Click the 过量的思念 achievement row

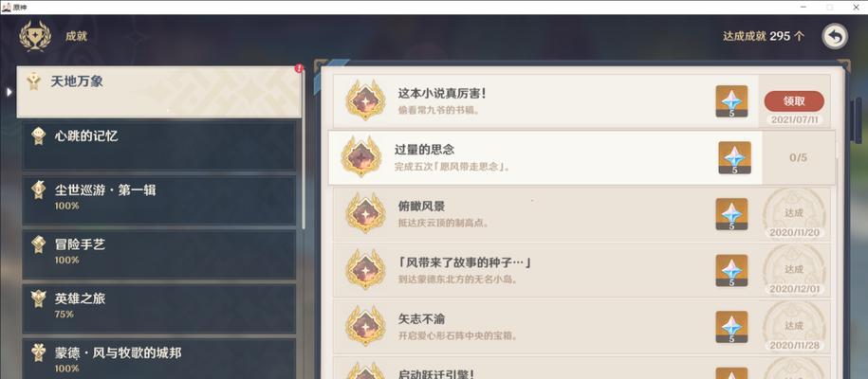[x=582, y=157]
